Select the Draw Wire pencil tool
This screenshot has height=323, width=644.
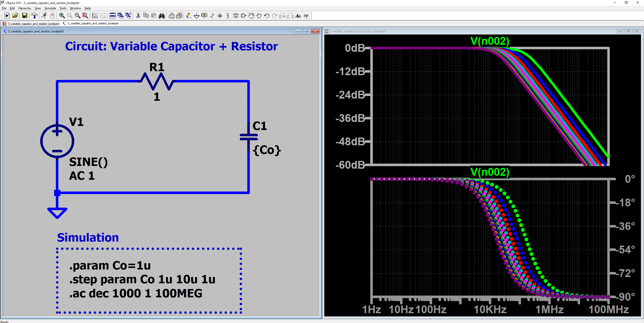coord(189,16)
